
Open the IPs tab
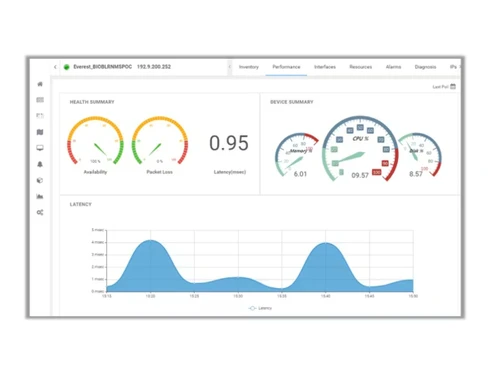pos(453,67)
